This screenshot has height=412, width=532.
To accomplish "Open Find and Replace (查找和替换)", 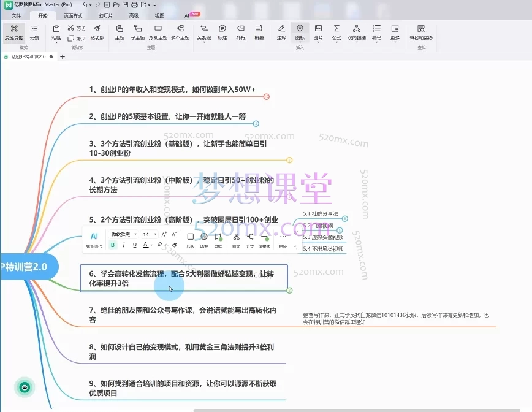I will [421, 32].
